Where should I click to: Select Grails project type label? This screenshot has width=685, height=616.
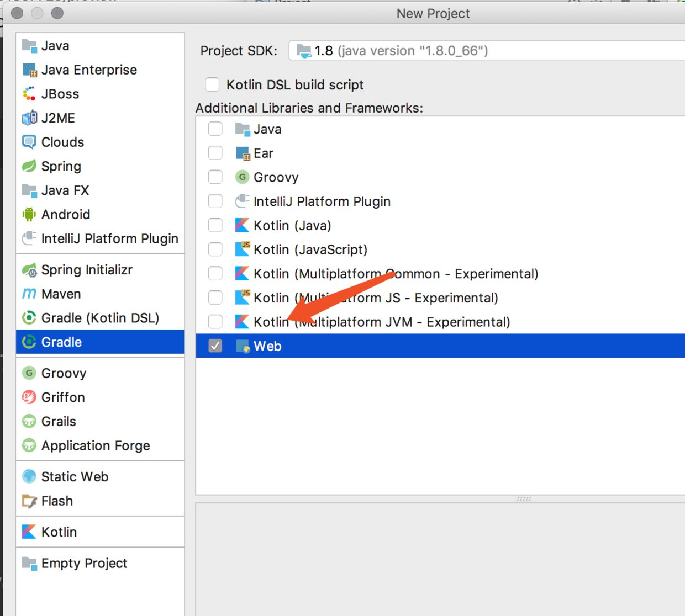(59, 422)
